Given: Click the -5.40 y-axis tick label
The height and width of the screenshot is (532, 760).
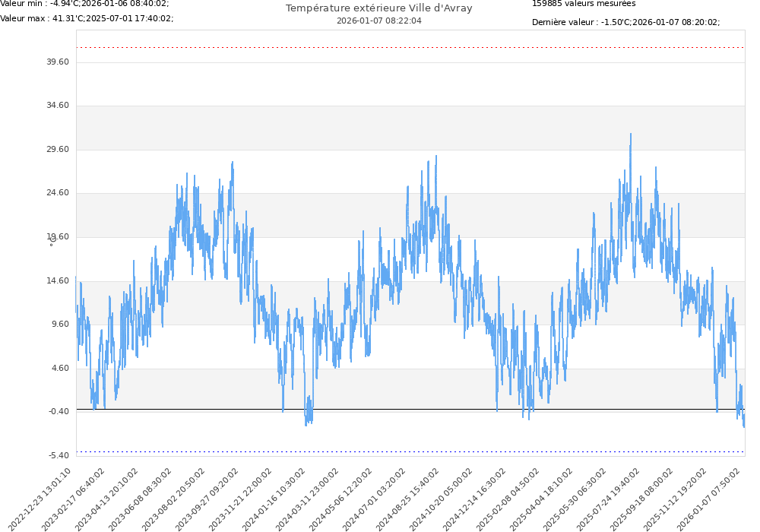Looking at the screenshot, I should pos(58,455).
